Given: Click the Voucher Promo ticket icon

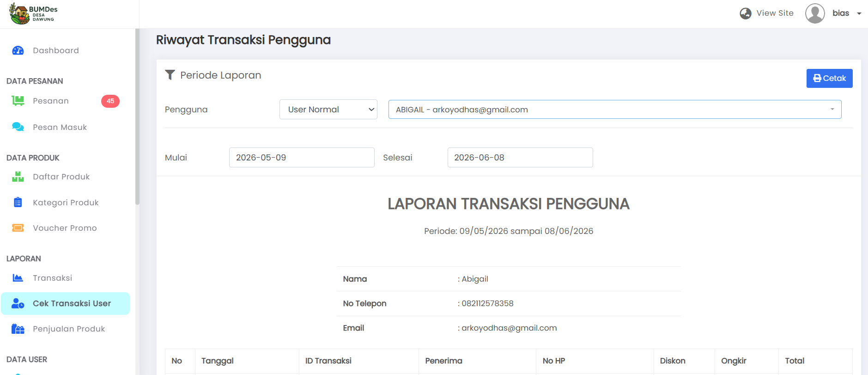Looking at the screenshot, I should (x=18, y=227).
